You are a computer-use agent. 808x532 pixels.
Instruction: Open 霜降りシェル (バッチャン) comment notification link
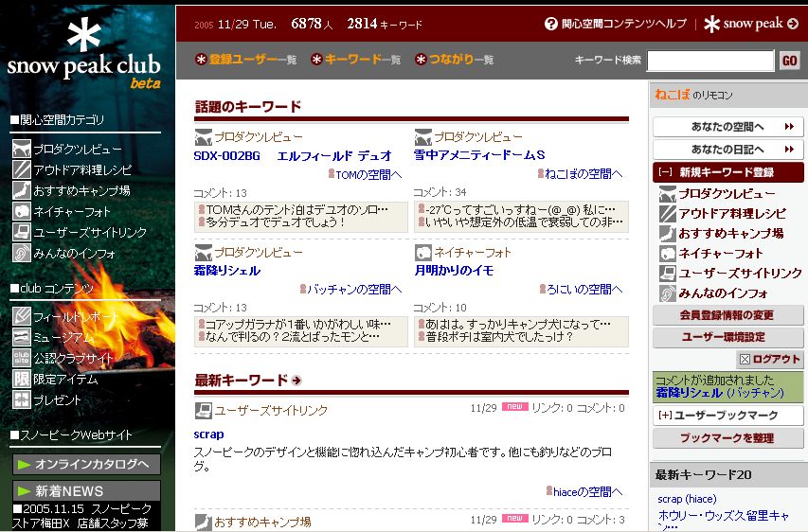click(720, 393)
